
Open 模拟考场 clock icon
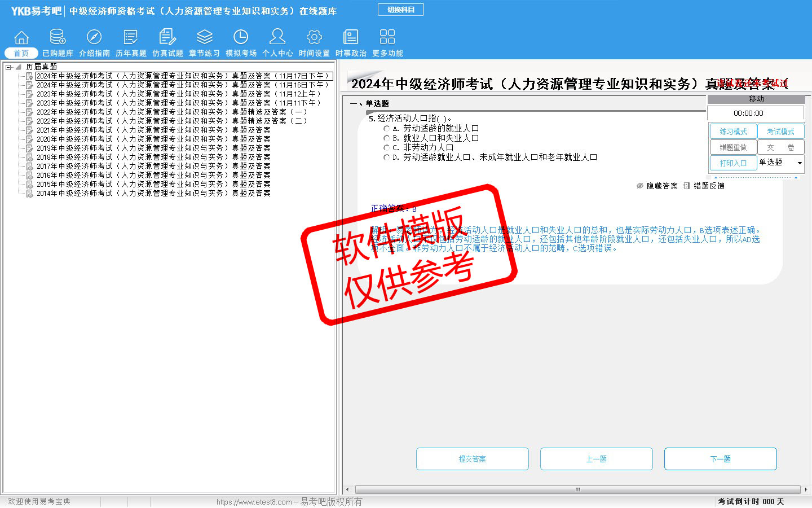[241, 38]
